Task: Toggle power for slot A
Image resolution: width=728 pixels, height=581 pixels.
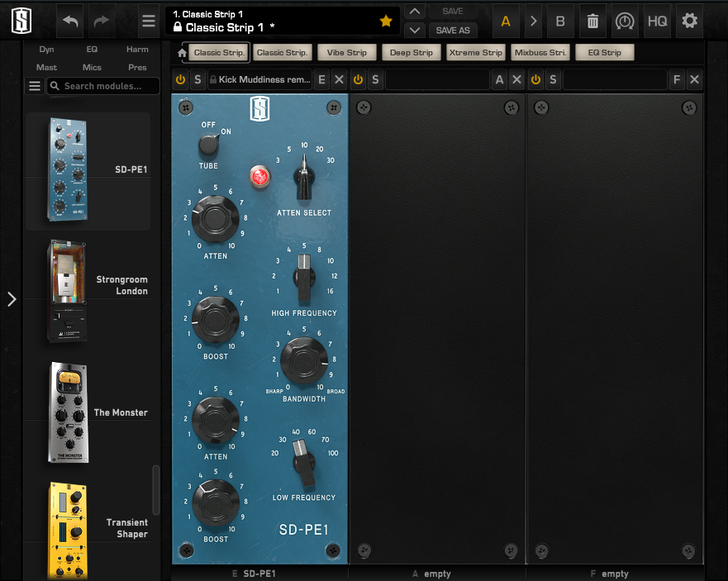Action: 358,79
